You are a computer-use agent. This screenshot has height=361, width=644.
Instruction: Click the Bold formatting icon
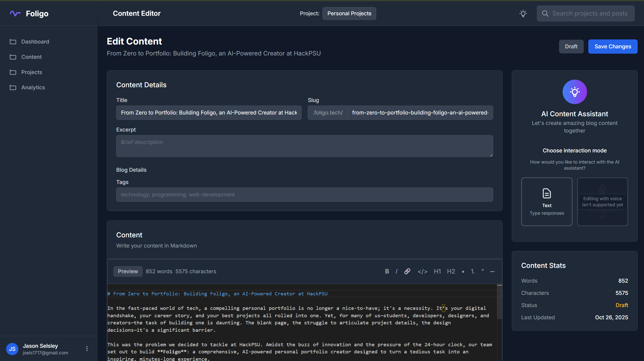[387, 271]
